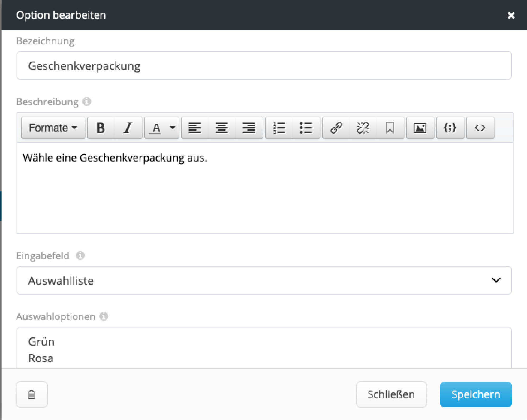527x420 pixels.
Task: Align text to the right
Action: pyautogui.click(x=249, y=128)
